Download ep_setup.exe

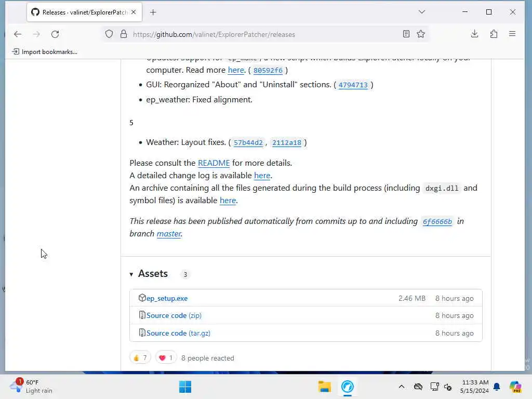click(167, 298)
